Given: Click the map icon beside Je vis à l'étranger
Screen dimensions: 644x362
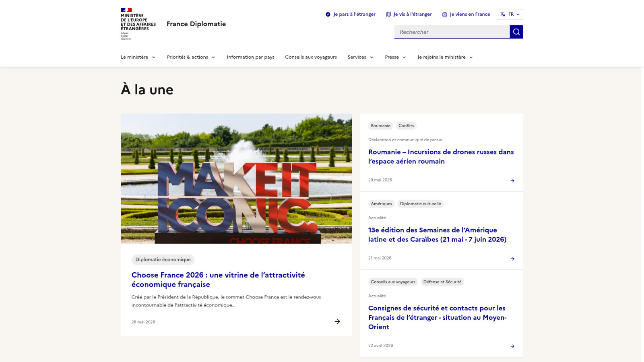Looking at the screenshot, I should (388, 14).
